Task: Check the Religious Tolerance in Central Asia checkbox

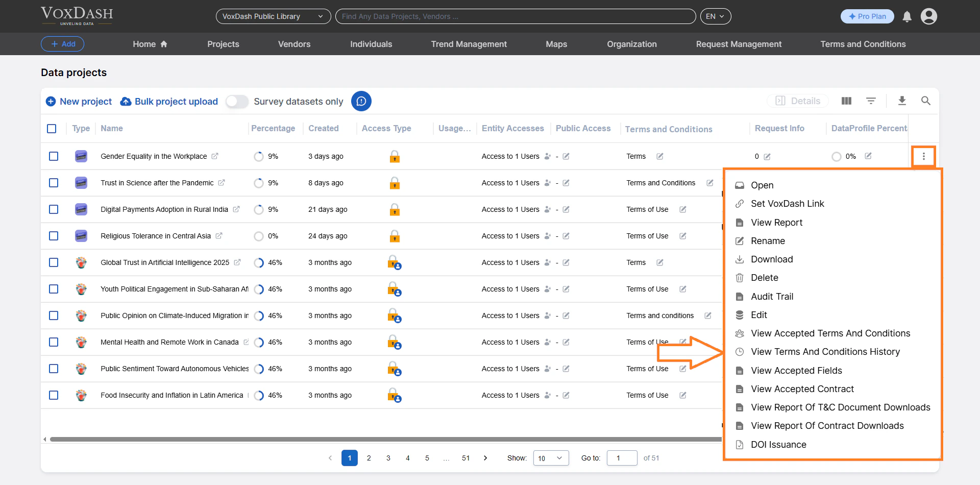Action: (54, 236)
